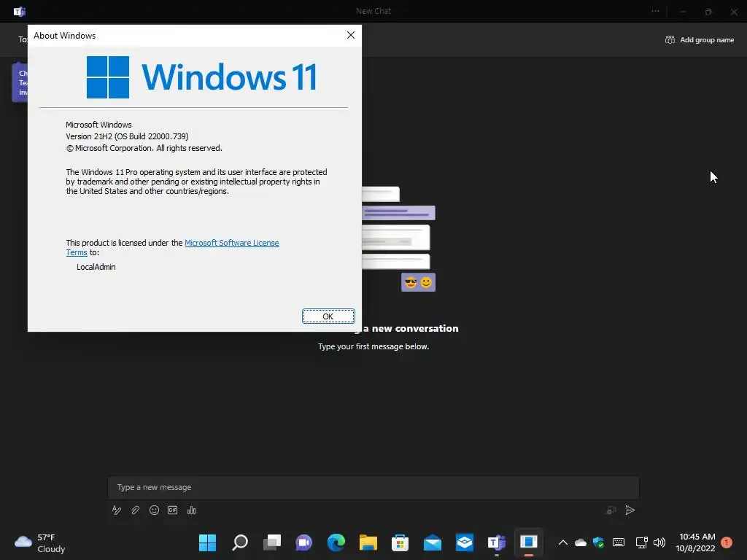Show hidden tray icons chevron
Viewport: 747px width, 560px height.
pyautogui.click(x=562, y=542)
